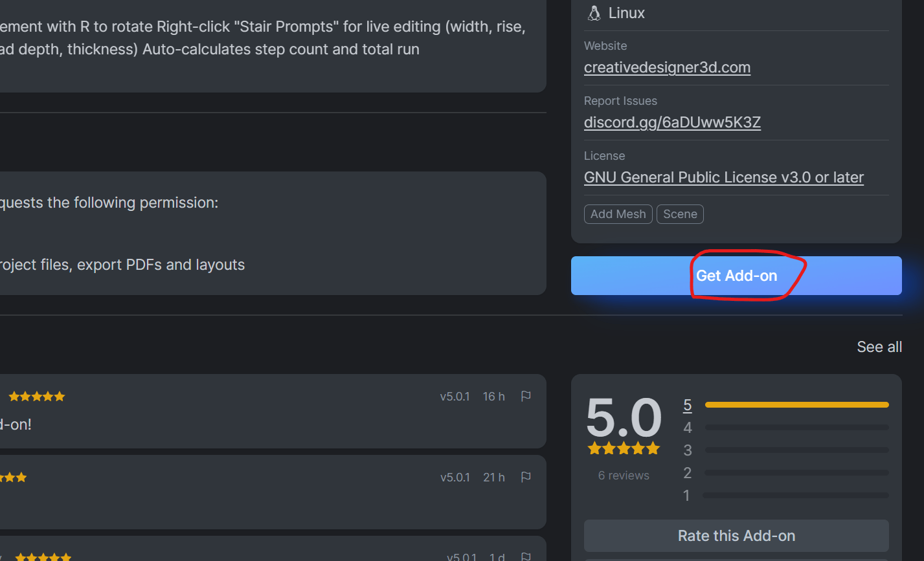The image size is (924, 561).
Task: Open the GNU General Public License link
Action: tap(723, 177)
